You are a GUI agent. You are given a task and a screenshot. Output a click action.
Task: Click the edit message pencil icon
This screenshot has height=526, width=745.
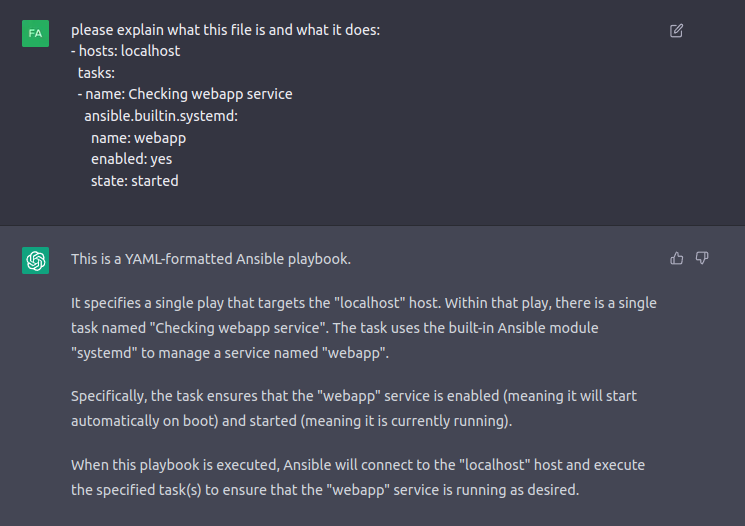pyautogui.click(x=676, y=31)
